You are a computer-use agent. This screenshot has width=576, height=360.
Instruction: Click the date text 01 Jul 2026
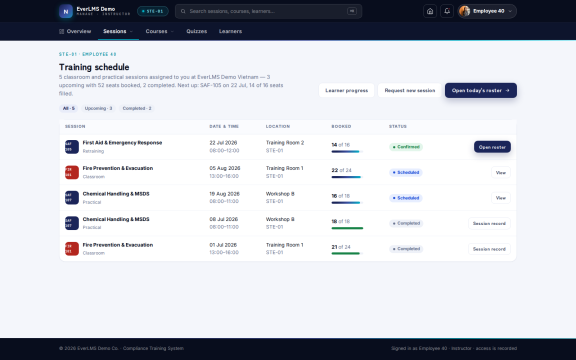[x=223, y=245]
